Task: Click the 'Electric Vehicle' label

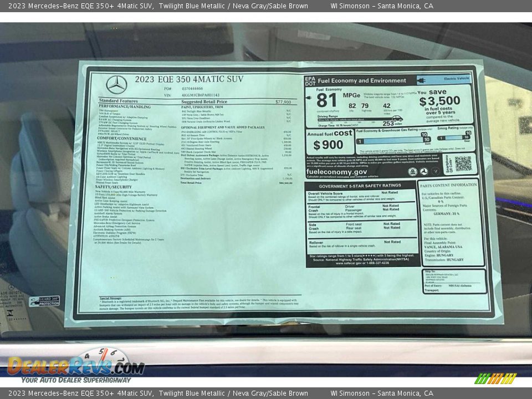Action: point(456,78)
